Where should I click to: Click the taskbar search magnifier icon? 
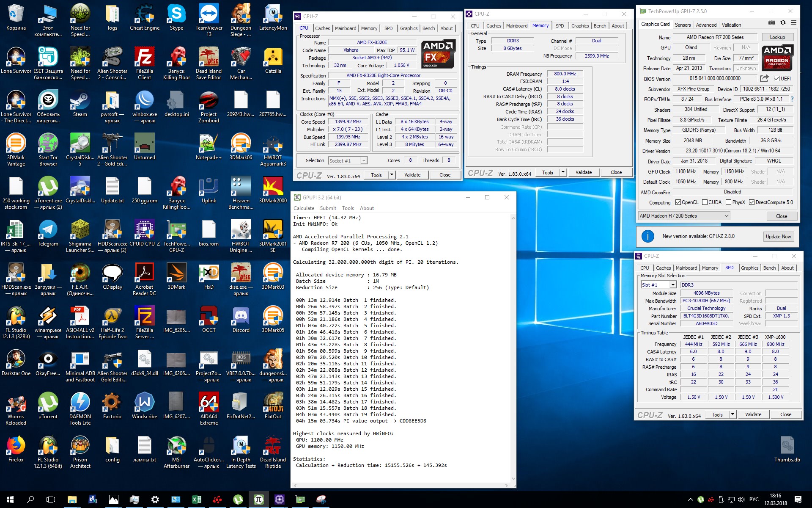30,500
